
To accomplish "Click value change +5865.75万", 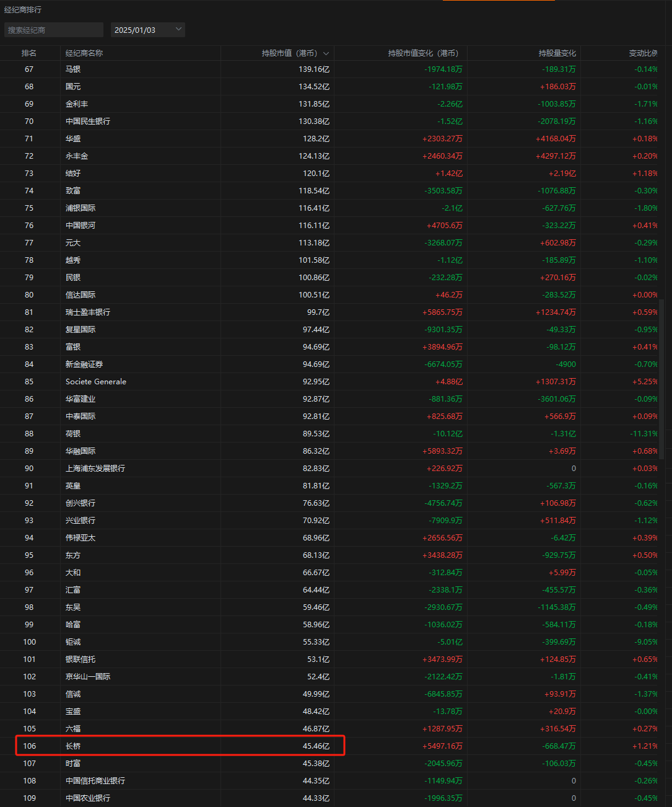I will 442,312.
